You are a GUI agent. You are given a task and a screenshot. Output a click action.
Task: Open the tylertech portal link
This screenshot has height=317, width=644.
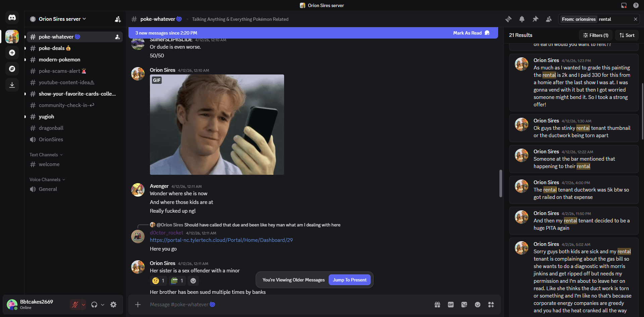(x=221, y=240)
